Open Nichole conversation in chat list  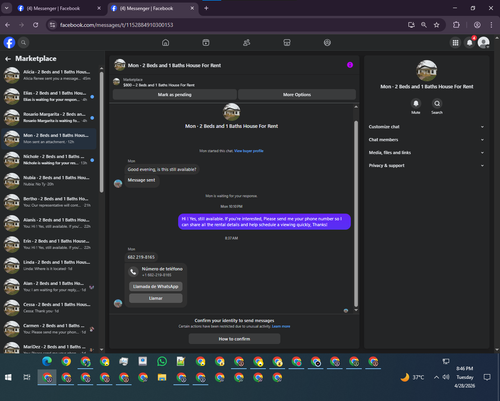click(49, 160)
